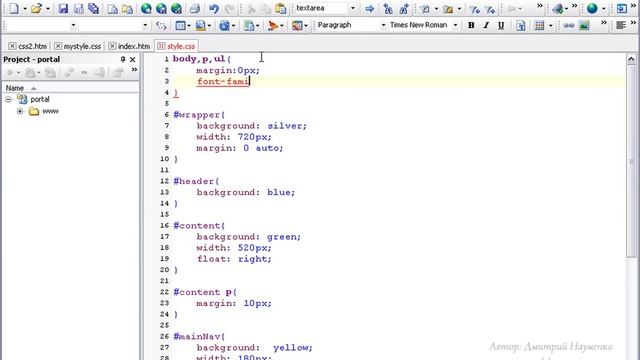This screenshot has width=640, height=360.
Task: Sort by the Name column header
Action: pyautogui.click(x=70, y=88)
